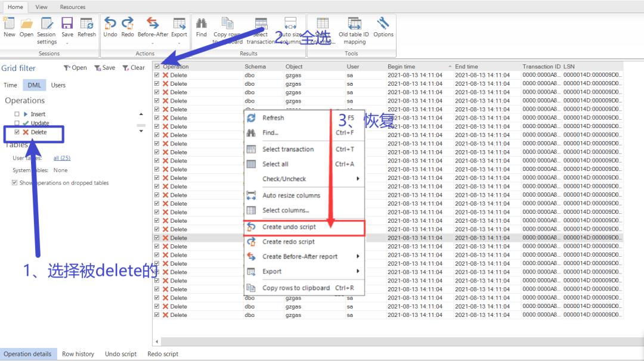Switch to the Row history bottom tab

pos(78,354)
